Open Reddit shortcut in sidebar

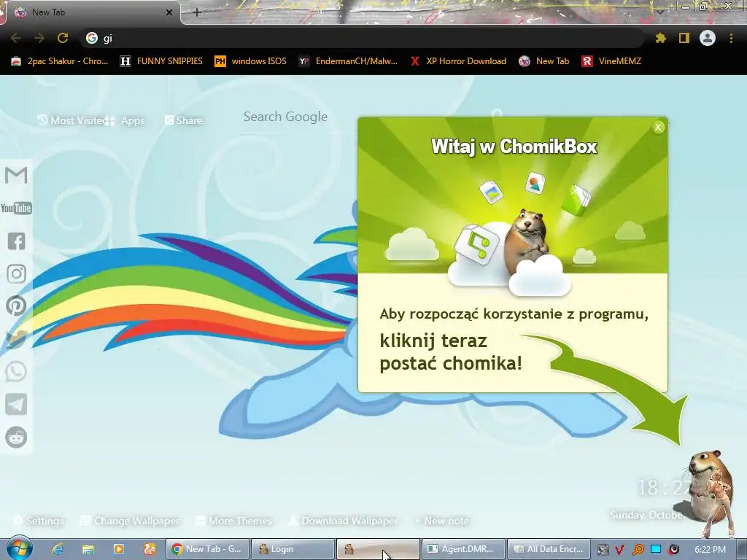[x=16, y=437]
